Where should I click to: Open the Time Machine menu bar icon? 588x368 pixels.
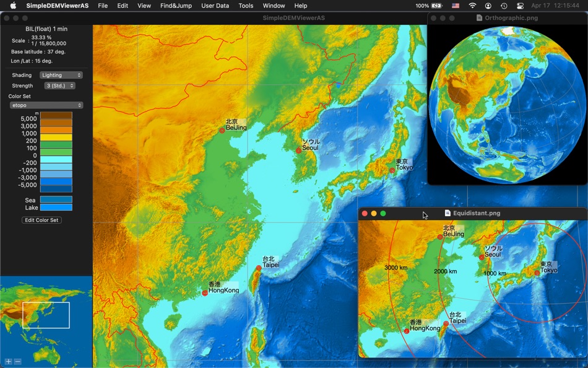click(504, 6)
